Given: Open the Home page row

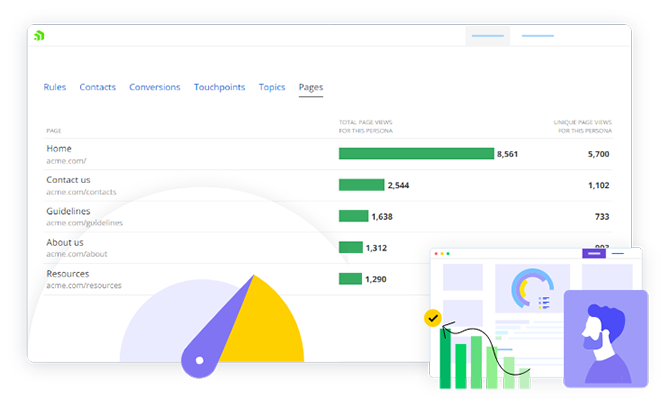Looking at the screenshot, I should (x=59, y=149).
